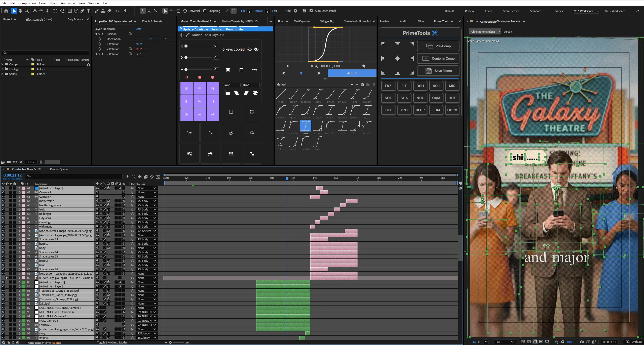Hide the hand 1 layer
Image resolution: width=644 pixels, height=345 pixels.
tap(3, 244)
